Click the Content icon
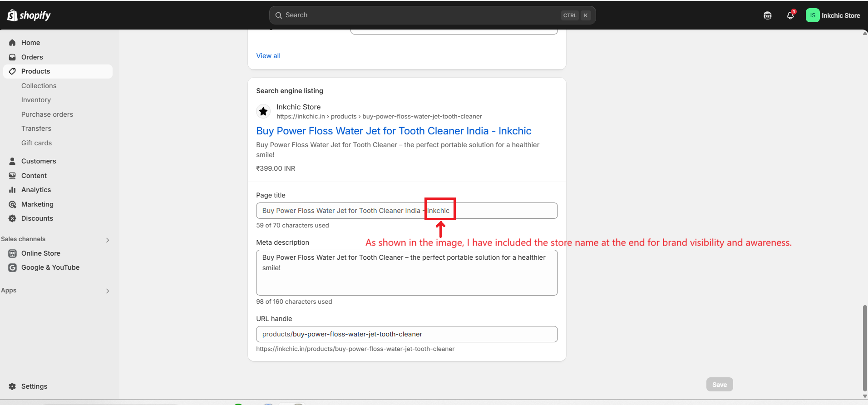The height and width of the screenshot is (405, 868). pyautogui.click(x=12, y=176)
